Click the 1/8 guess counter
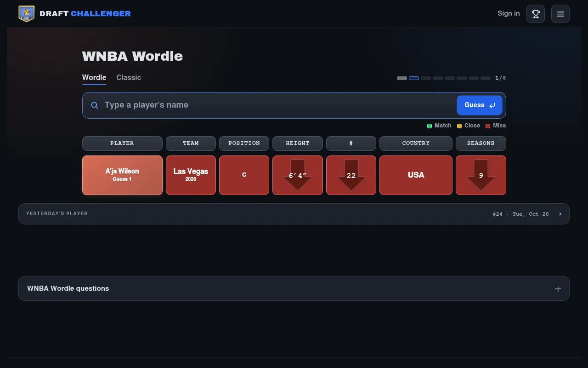The width and height of the screenshot is (588, 368). [x=500, y=78]
